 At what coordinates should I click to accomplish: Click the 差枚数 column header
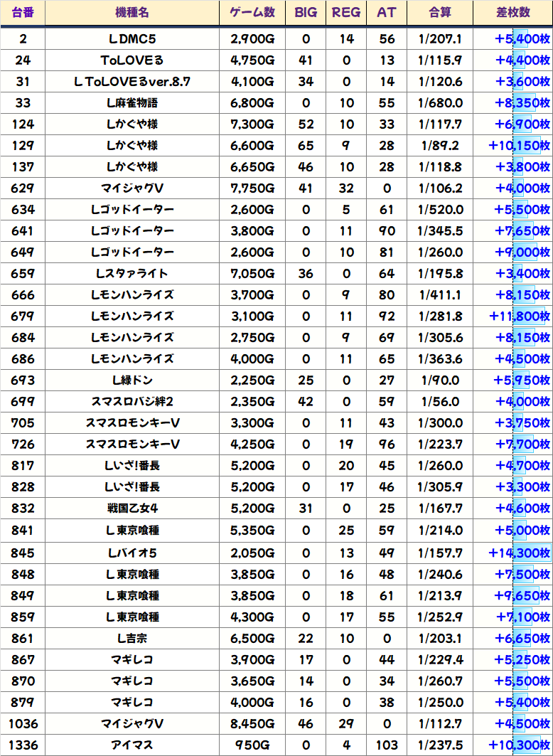coord(513,13)
